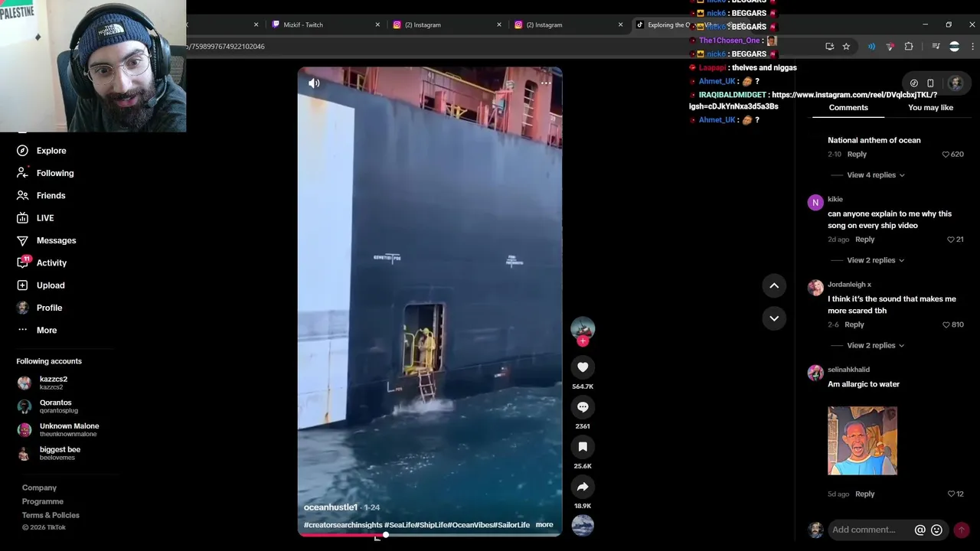980x551 pixels.
Task: Like Jordanleigh x's comment with 810 likes
Action: pyautogui.click(x=946, y=325)
